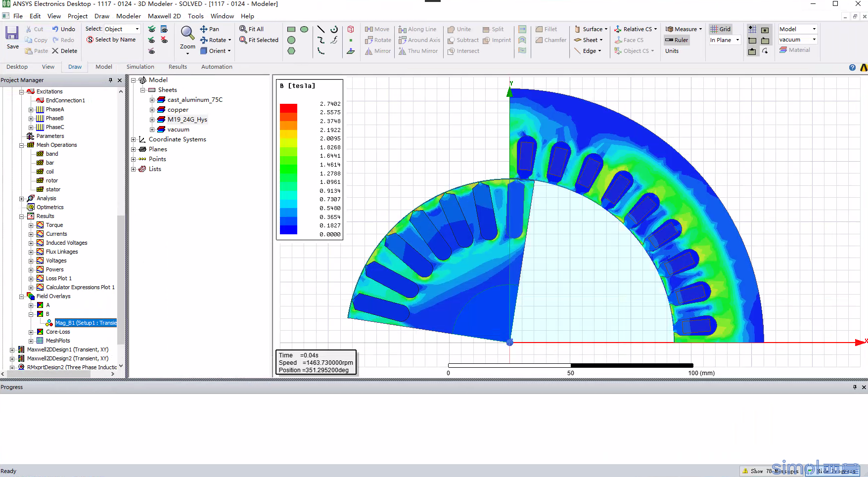The height and width of the screenshot is (477, 868).
Task: Click the draw plane icon
Action: pyautogui.click(x=351, y=51)
